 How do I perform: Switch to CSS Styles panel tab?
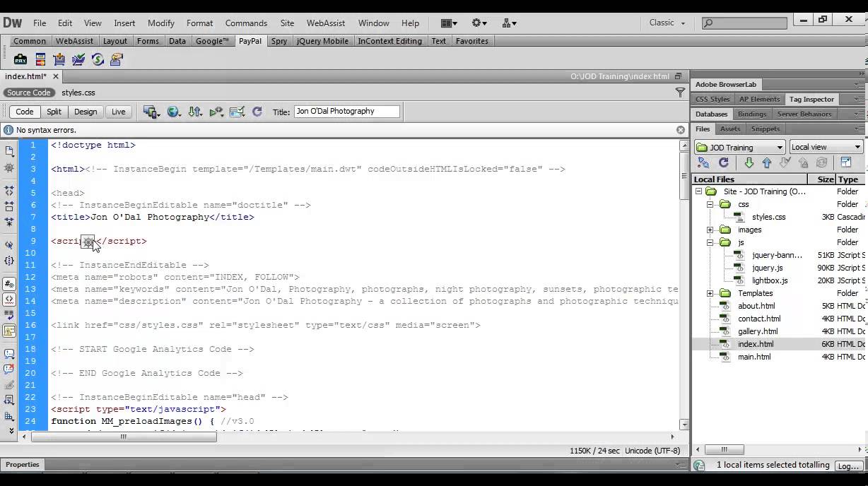coord(712,99)
